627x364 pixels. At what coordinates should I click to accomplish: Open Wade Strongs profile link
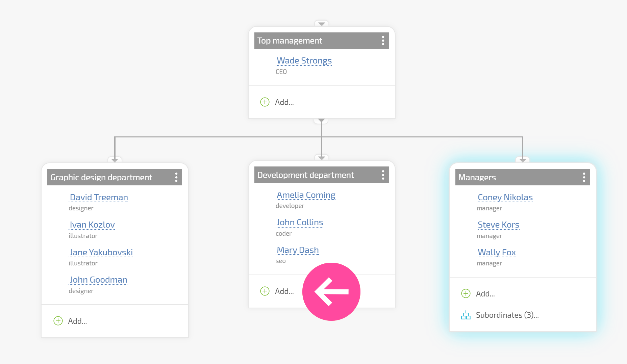tap(304, 61)
